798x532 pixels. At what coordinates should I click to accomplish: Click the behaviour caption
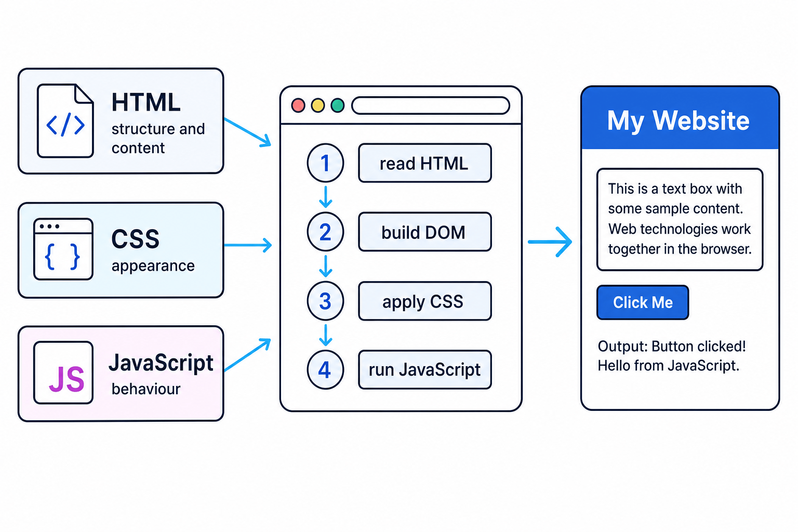click(x=146, y=389)
